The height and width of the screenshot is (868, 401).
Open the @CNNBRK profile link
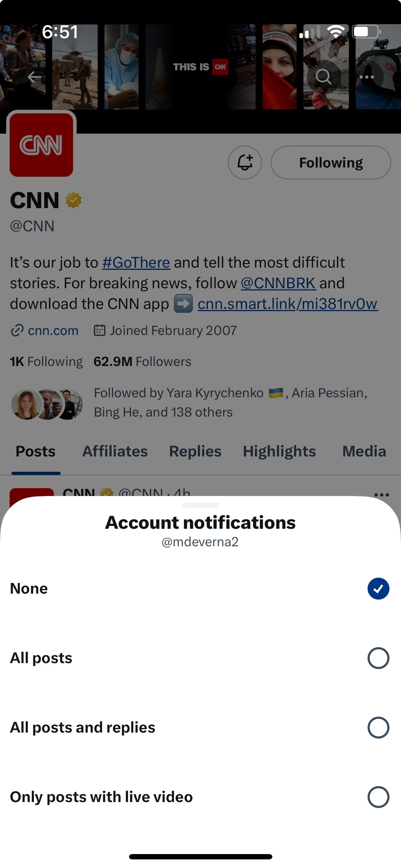[278, 283]
